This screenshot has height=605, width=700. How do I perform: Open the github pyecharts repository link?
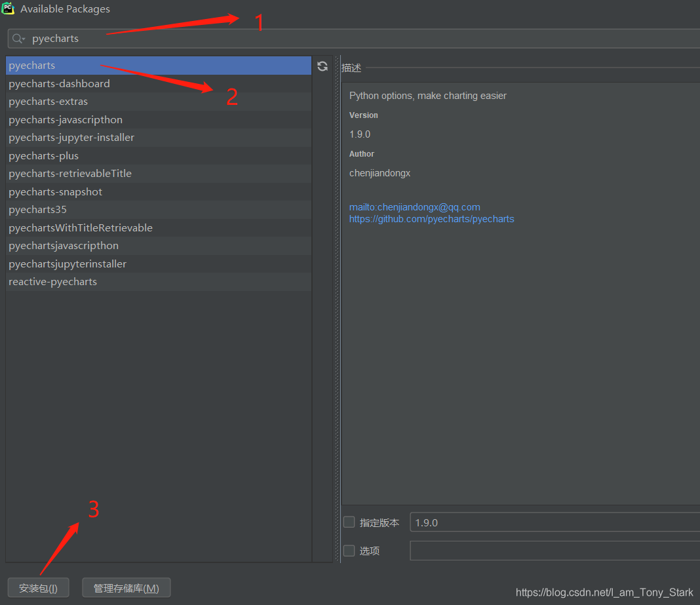[431, 219]
